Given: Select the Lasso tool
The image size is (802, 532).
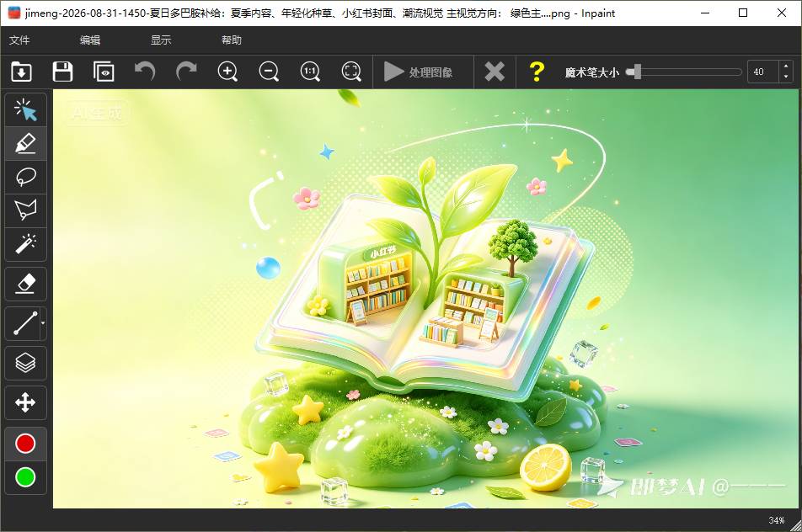Looking at the screenshot, I should click(x=25, y=178).
